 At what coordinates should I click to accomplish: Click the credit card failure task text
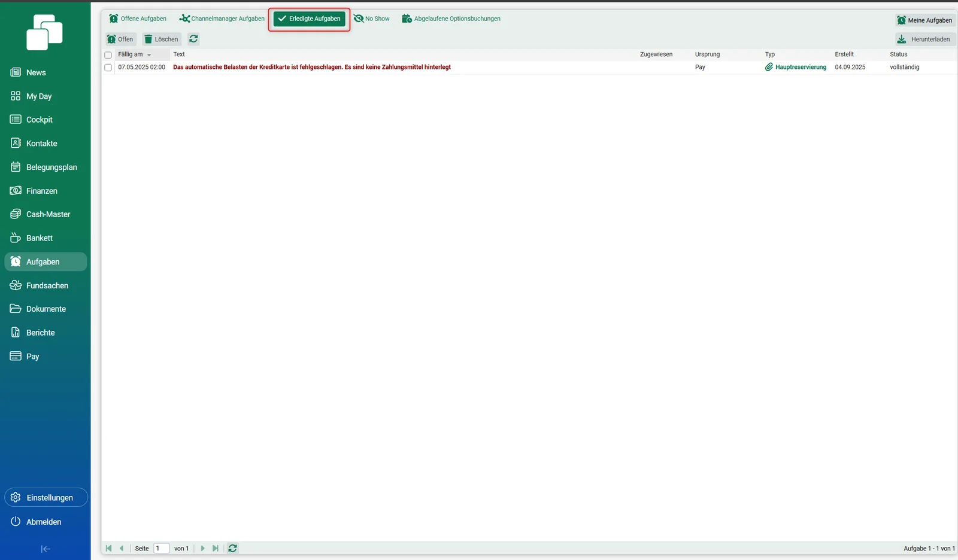click(312, 67)
